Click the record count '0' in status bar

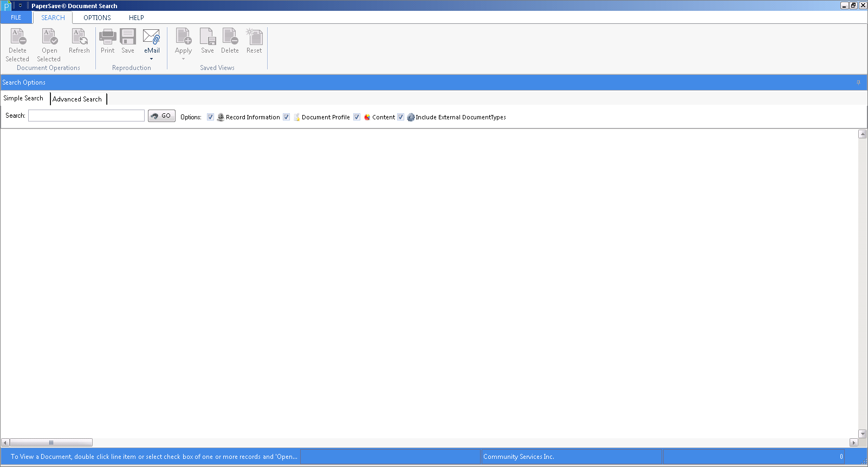[x=841, y=457]
